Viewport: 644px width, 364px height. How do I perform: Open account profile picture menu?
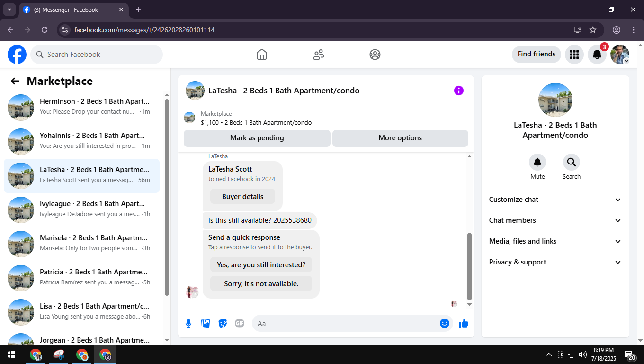click(620, 55)
